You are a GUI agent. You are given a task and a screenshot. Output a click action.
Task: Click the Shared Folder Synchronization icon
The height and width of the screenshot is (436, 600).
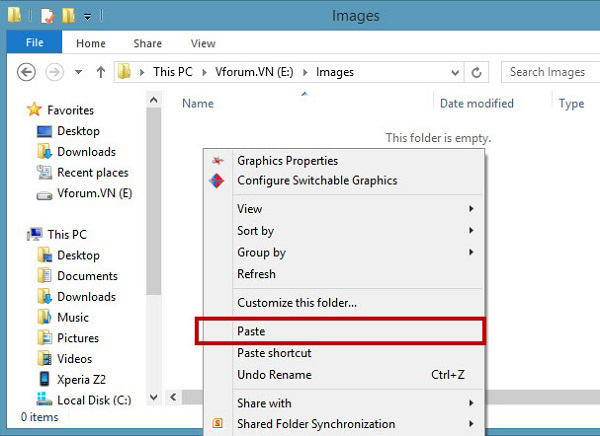click(216, 424)
